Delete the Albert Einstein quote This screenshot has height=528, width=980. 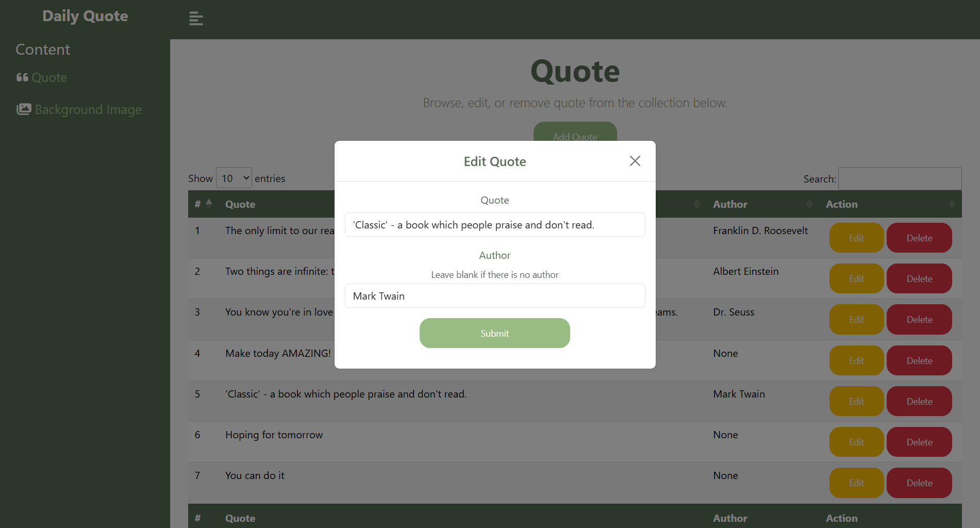[919, 279]
